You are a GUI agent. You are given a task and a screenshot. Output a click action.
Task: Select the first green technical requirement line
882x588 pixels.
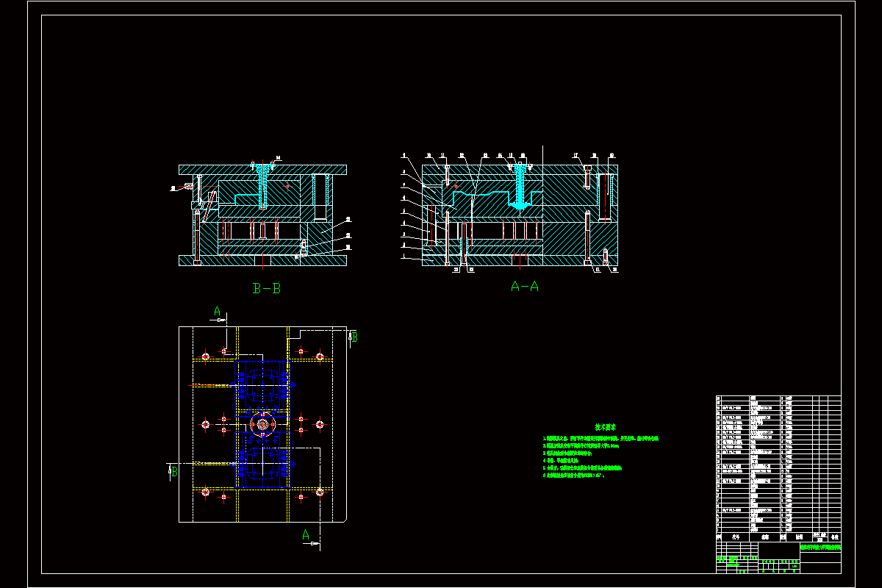(600, 438)
